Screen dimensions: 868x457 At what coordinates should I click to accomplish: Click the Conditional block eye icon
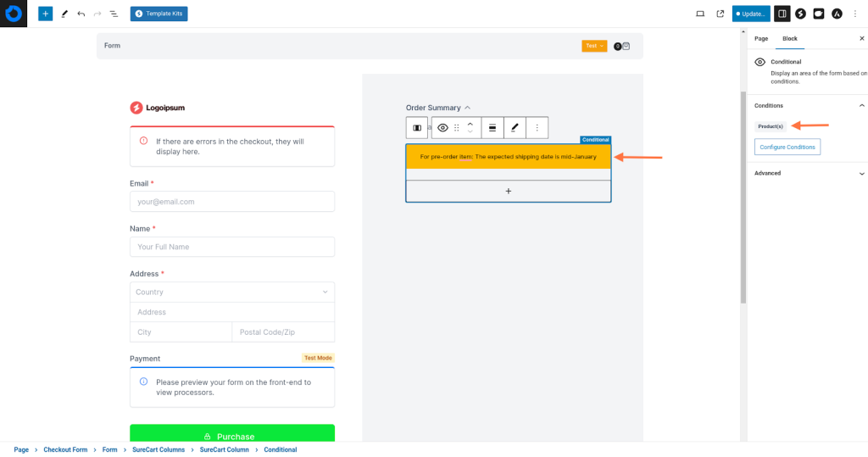tap(442, 127)
